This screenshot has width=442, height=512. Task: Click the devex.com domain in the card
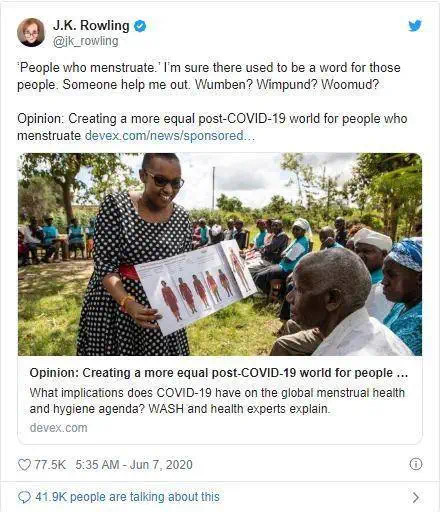[x=58, y=428]
